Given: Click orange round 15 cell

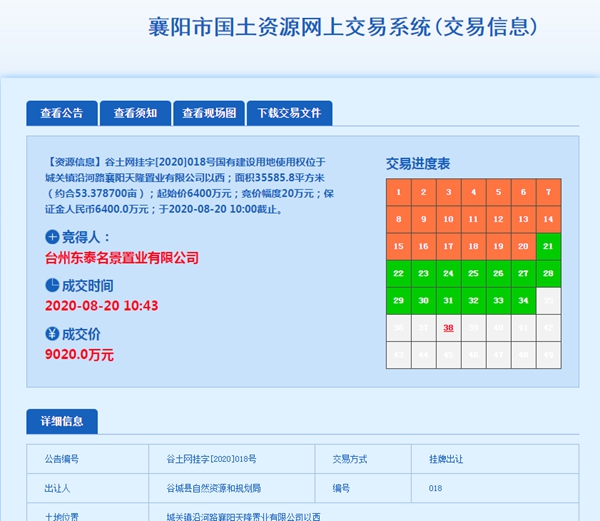Looking at the screenshot, I should coord(399,246).
